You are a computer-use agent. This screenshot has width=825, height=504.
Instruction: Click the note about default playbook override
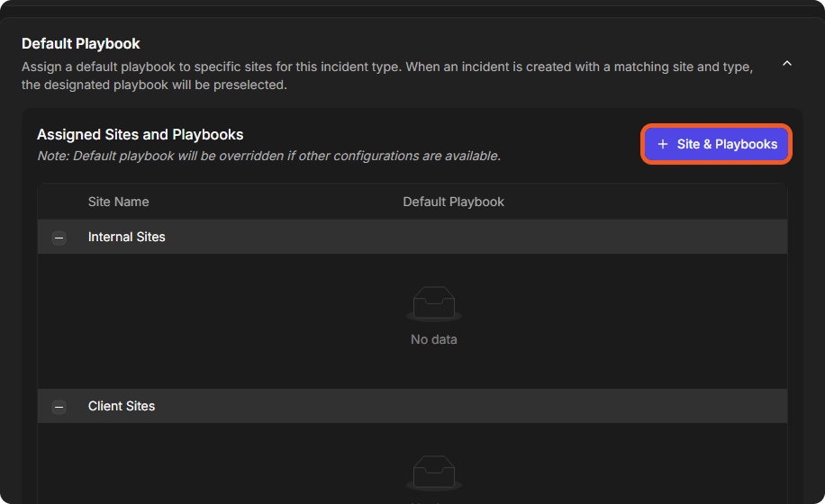click(269, 156)
